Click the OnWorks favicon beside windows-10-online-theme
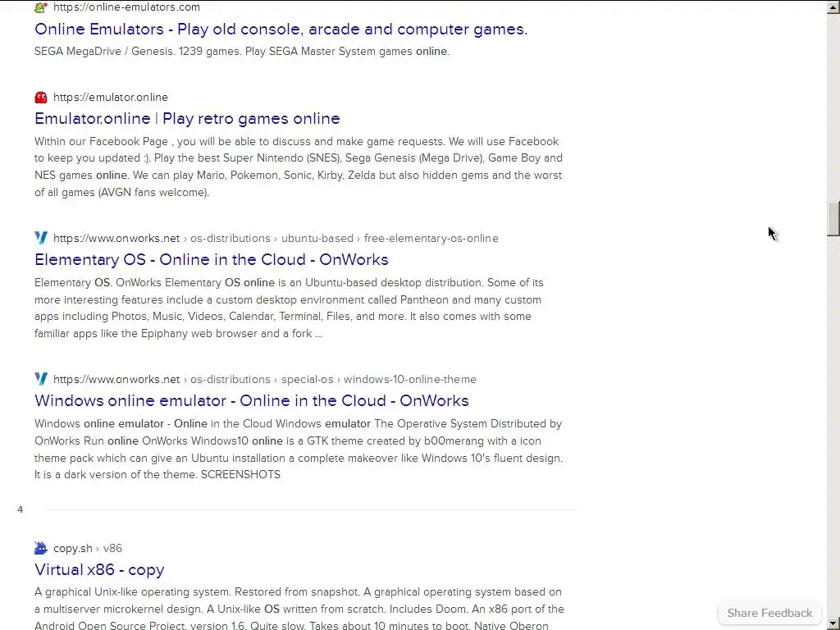Image resolution: width=840 pixels, height=630 pixels. pyautogui.click(x=41, y=379)
